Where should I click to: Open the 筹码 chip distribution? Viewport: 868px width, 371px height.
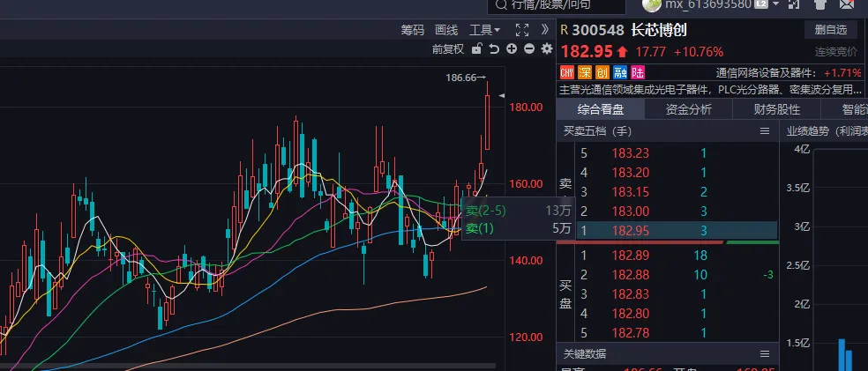click(x=413, y=30)
